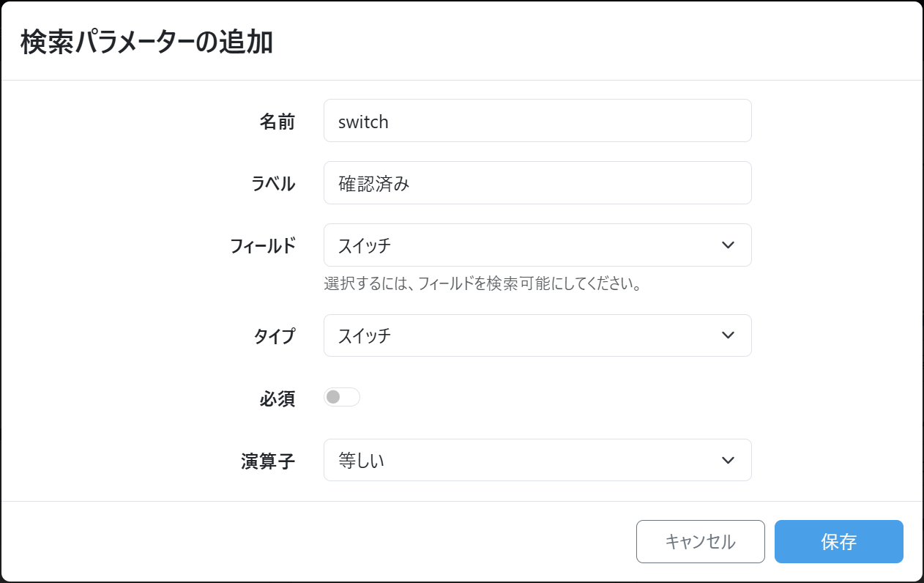Click the キャンセル button

tap(700, 541)
